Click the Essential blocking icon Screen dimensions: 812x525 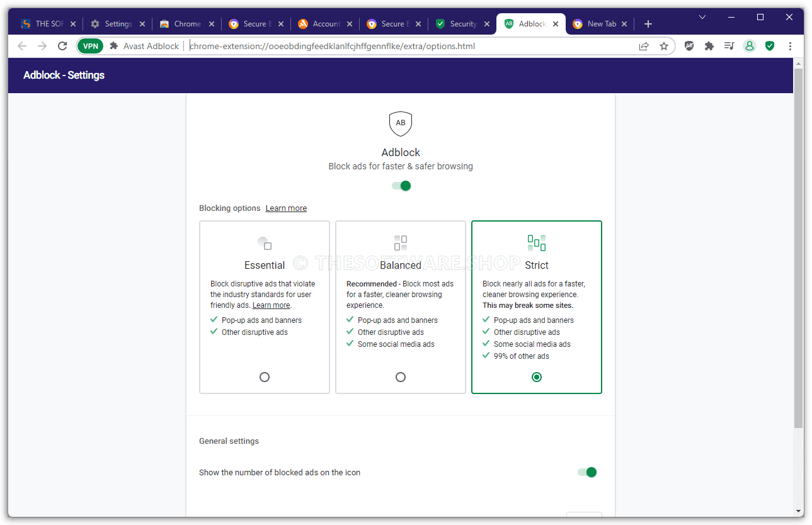[265, 243]
